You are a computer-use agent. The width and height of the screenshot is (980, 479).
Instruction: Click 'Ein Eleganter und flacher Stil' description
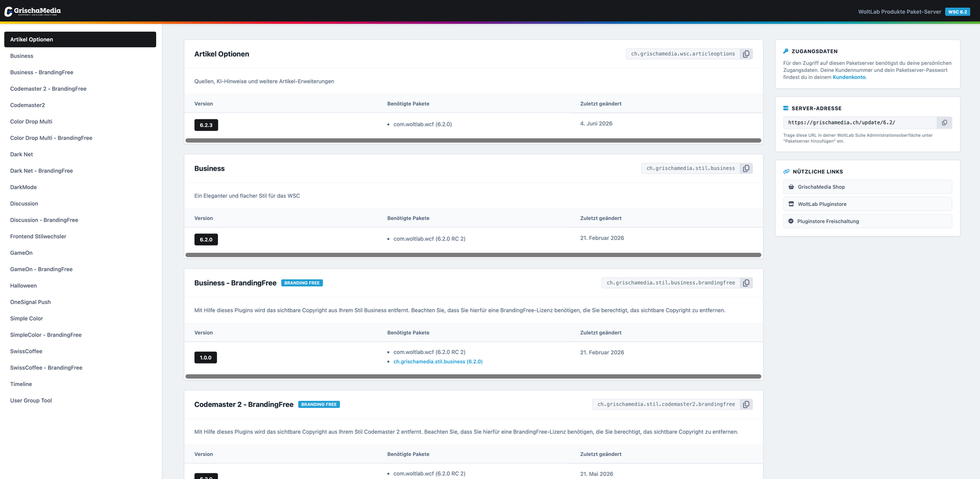(x=247, y=196)
